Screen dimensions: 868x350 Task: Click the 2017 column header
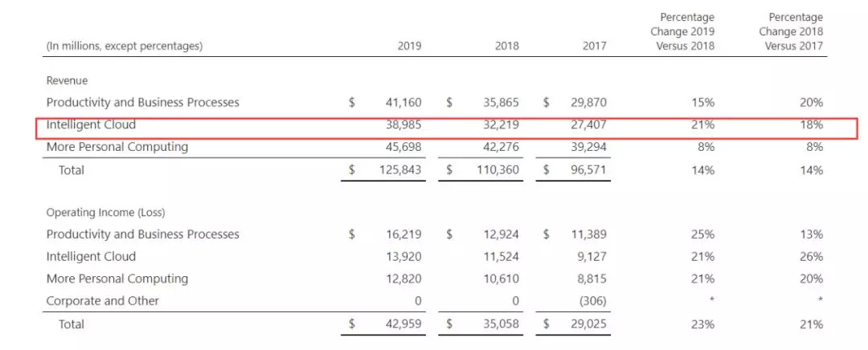coord(595,46)
